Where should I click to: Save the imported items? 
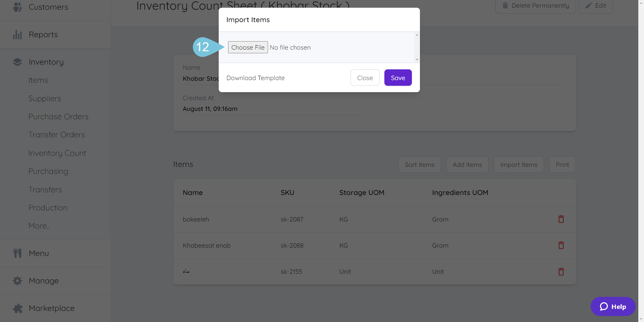[x=398, y=78]
